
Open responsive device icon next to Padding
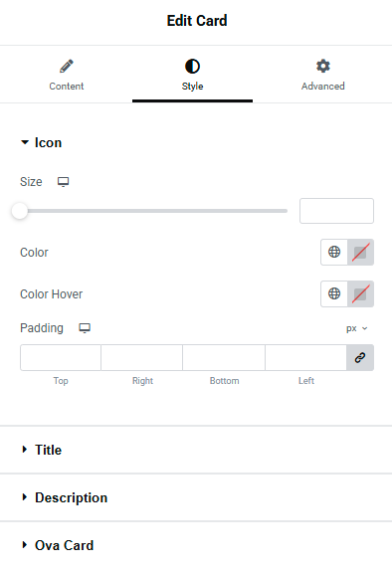(85, 328)
